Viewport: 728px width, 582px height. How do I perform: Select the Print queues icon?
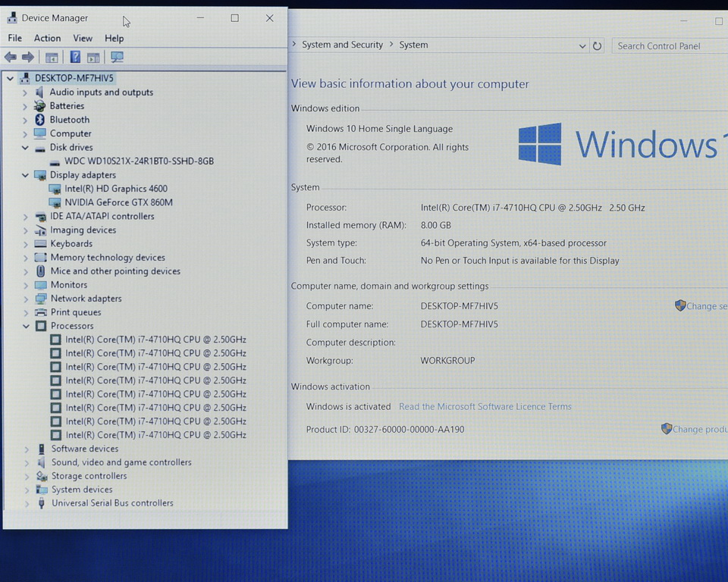(41, 312)
